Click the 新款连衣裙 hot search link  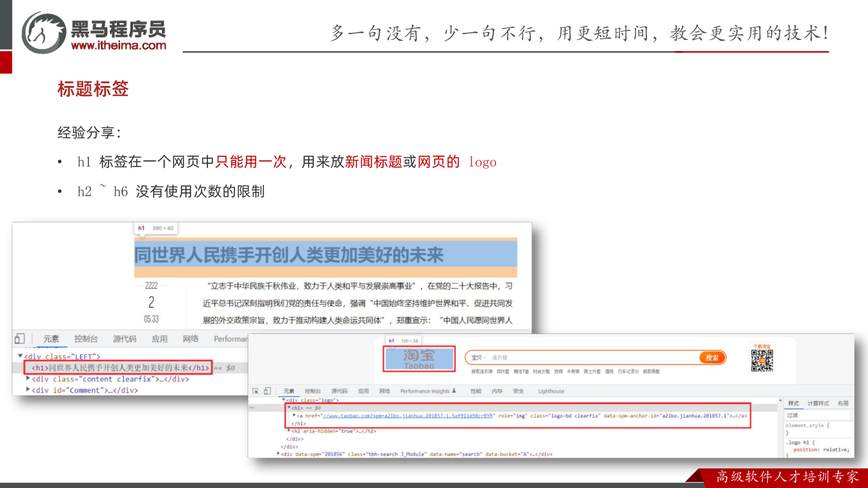click(x=481, y=372)
